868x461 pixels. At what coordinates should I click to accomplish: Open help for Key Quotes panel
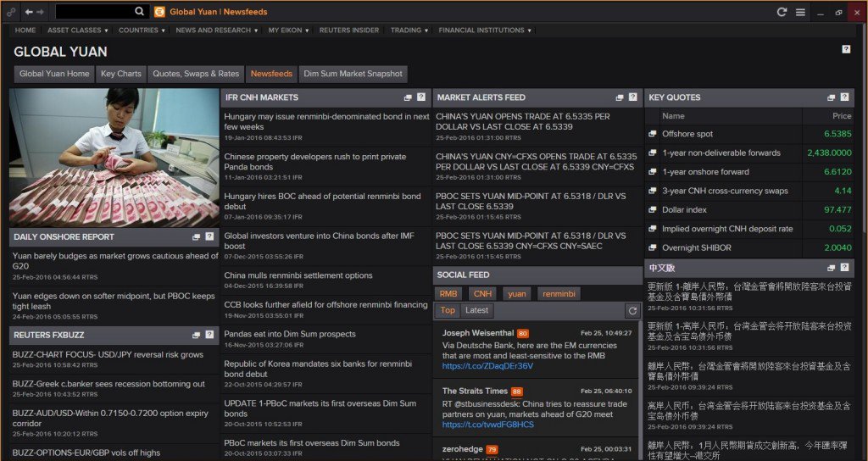click(844, 97)
